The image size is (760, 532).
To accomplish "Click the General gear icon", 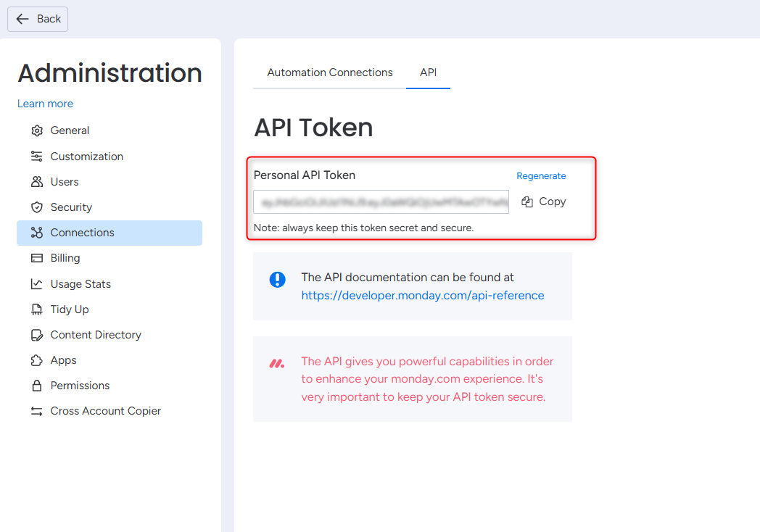I will click(37, 130).
